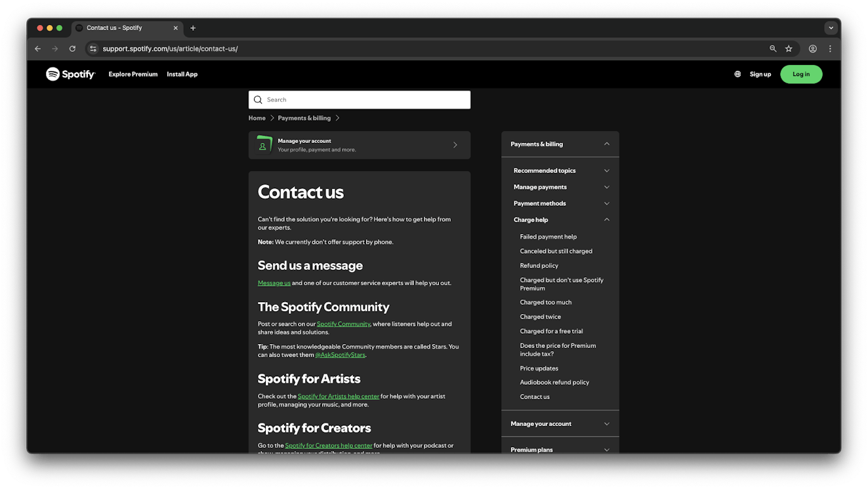Click Payments & billing breadcrumb
This screenshot has height=489, width=868.
point(304,118)
